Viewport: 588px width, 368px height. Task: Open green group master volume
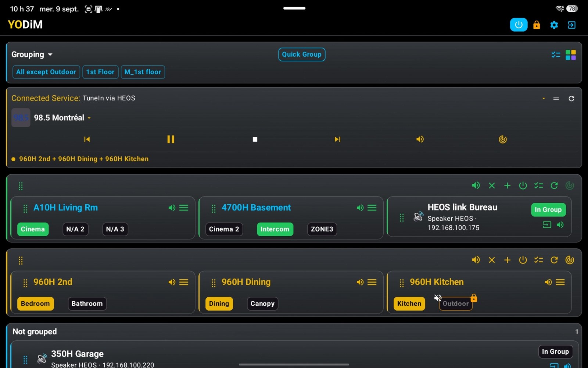[476, 185]
